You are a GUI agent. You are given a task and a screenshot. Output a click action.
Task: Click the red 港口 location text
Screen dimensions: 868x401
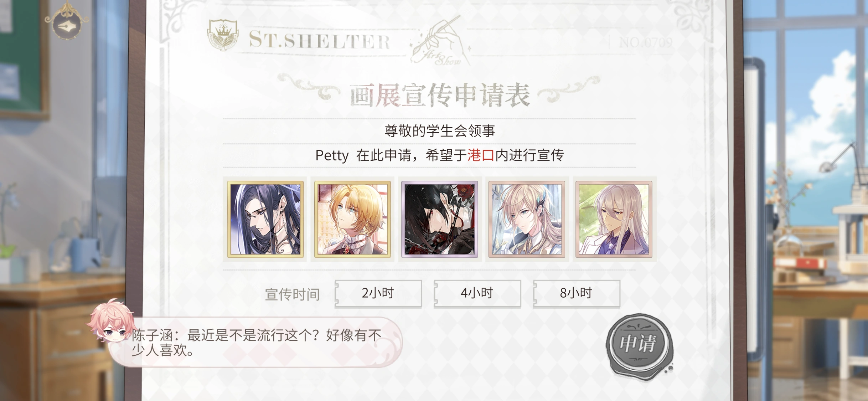click(x=481, y=155)
